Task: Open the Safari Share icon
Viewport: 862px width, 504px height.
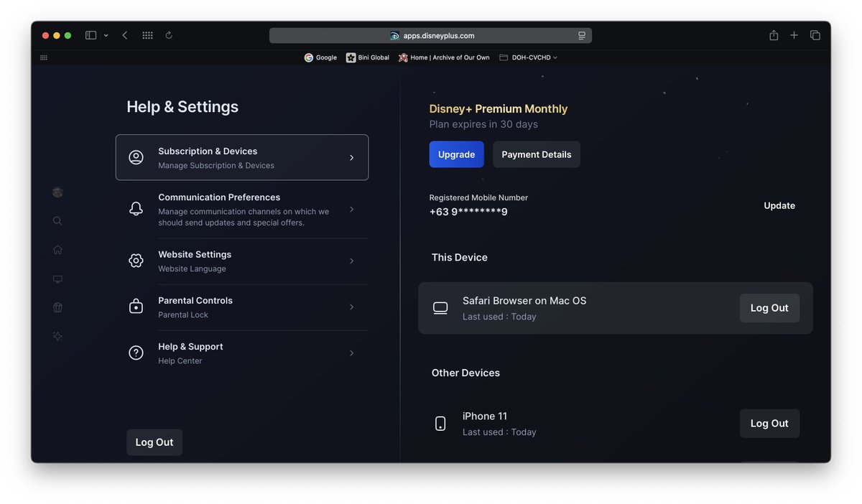Action: (x=774, y=35)
